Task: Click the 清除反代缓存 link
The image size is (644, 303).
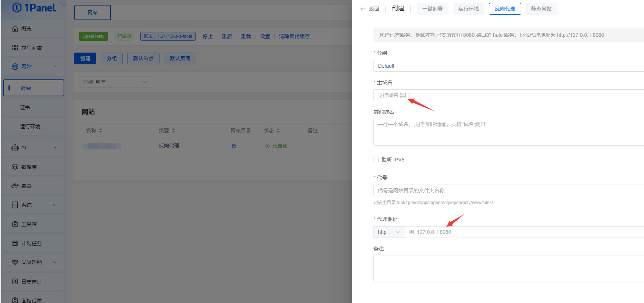Action: (x=294, y=36)
